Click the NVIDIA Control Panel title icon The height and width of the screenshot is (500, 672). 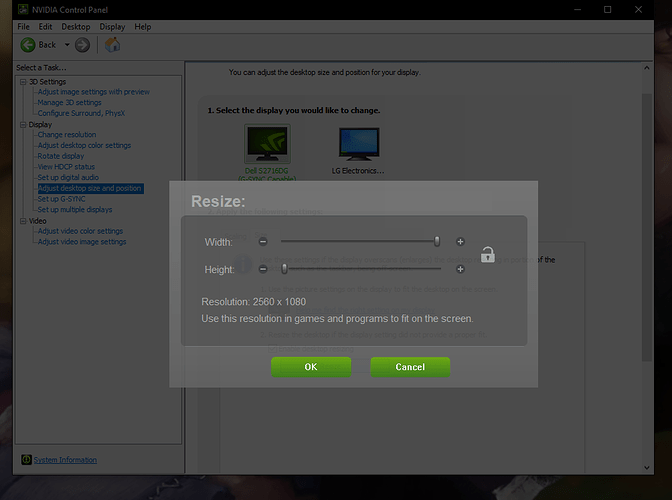(23, 9)
